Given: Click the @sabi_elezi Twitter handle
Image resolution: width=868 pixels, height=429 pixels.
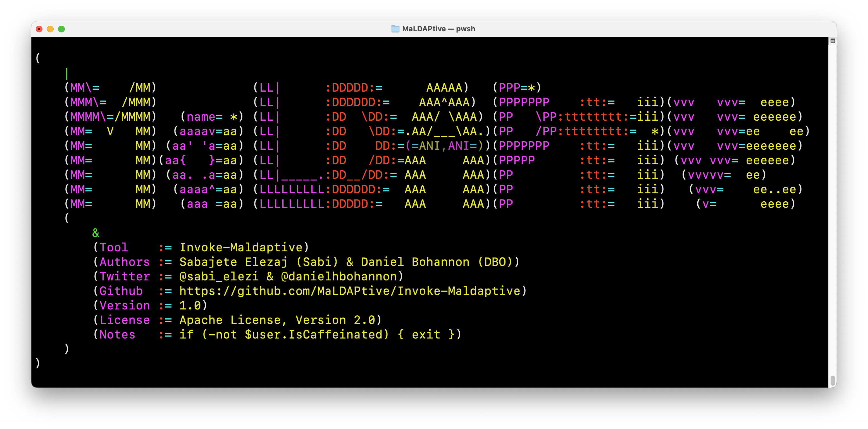Looking at the screenshot, I should click(x=219, y=276).
